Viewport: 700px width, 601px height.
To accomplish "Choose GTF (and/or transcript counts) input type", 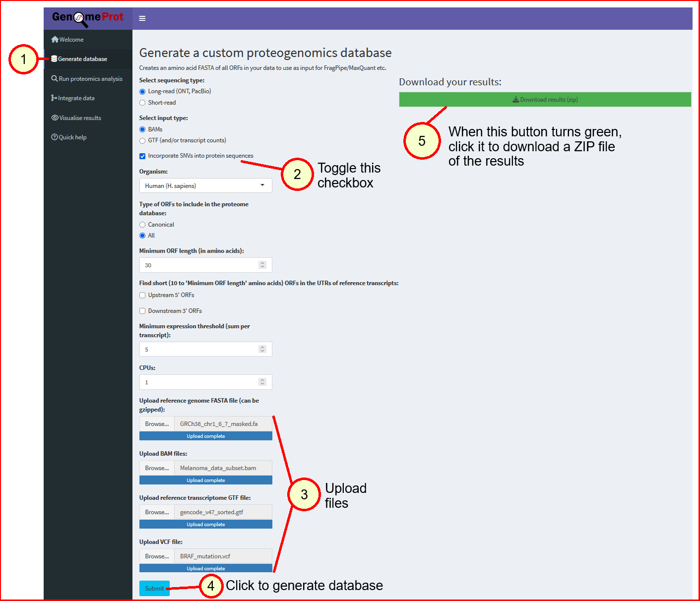I will point(142,140).
